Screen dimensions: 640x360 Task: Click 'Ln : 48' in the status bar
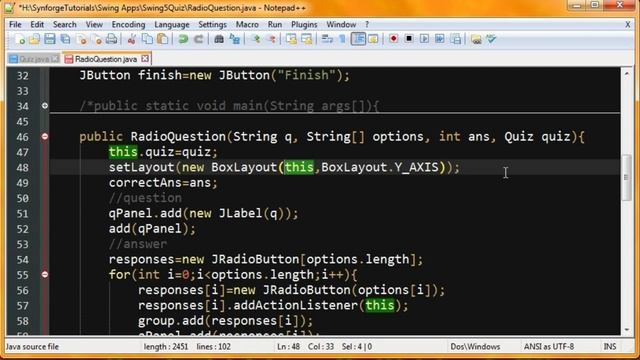click(289, 347)
